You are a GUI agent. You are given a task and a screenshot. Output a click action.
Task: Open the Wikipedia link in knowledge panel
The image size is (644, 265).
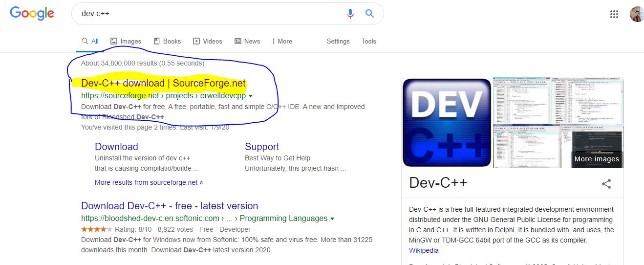424,250
